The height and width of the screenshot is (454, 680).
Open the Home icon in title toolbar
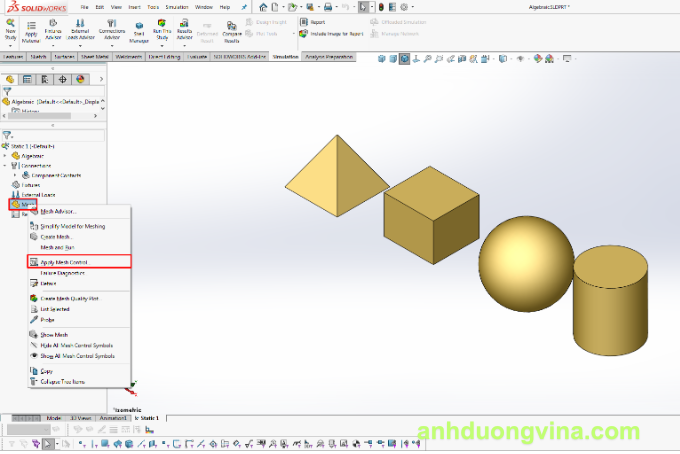263,6
